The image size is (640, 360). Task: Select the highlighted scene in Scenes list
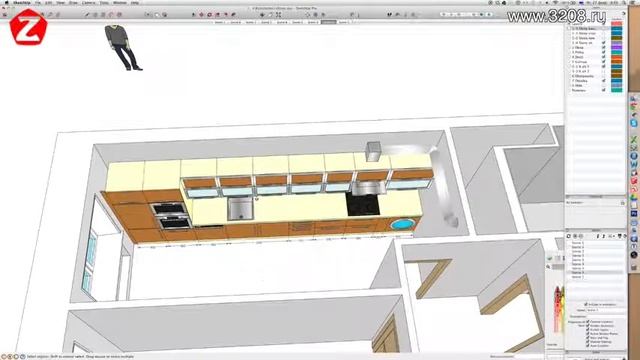596,272
